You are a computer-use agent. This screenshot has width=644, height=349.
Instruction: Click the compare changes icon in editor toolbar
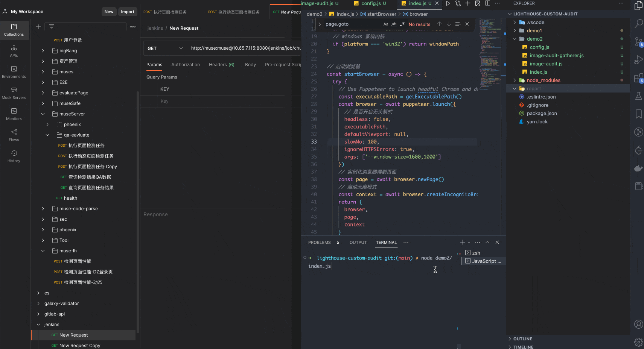(x=458, y=3)
